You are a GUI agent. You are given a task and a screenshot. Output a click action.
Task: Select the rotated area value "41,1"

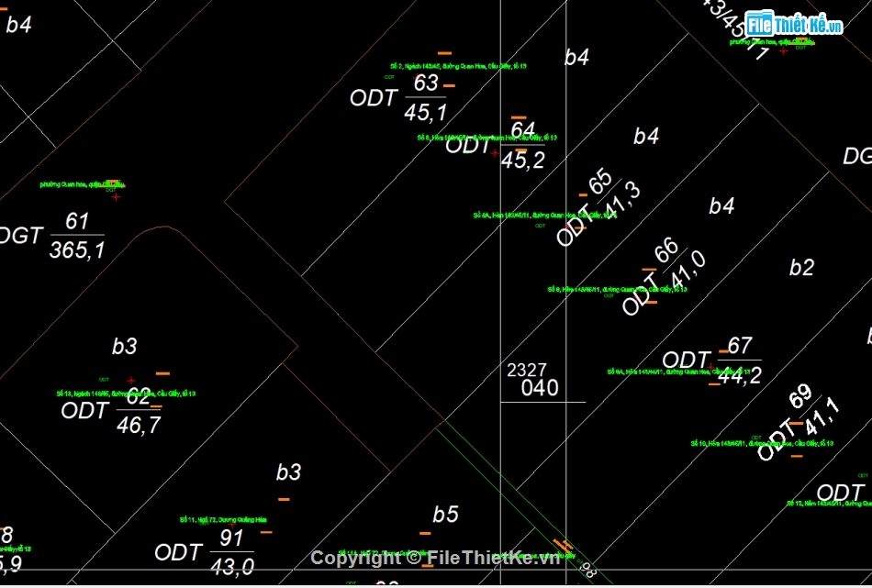[822, 416]
